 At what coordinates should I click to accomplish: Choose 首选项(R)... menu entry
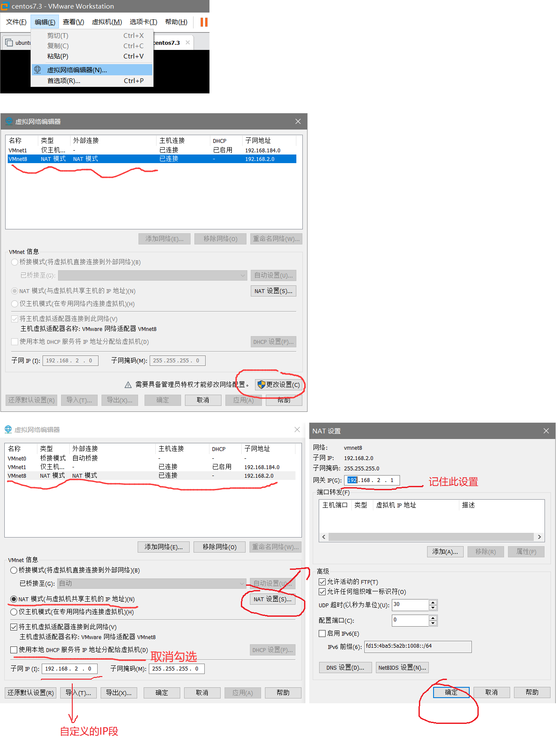(64, 81)
